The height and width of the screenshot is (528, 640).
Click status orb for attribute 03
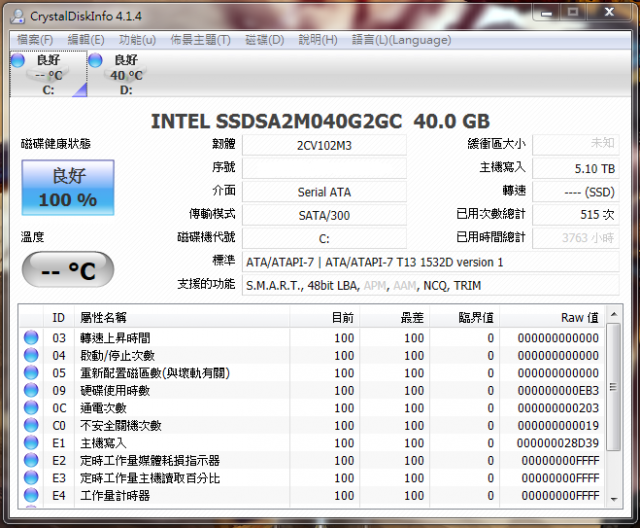(x=31, y=337)
